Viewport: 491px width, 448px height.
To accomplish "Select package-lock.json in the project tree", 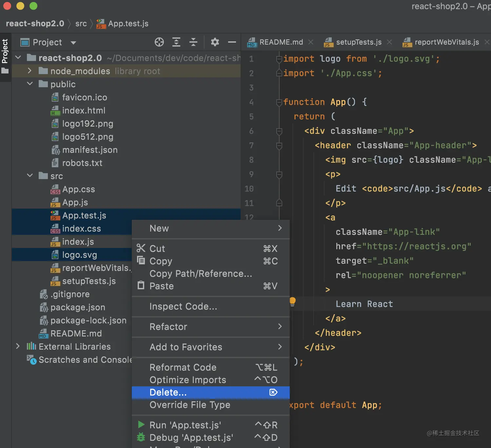I will (88, 320).
